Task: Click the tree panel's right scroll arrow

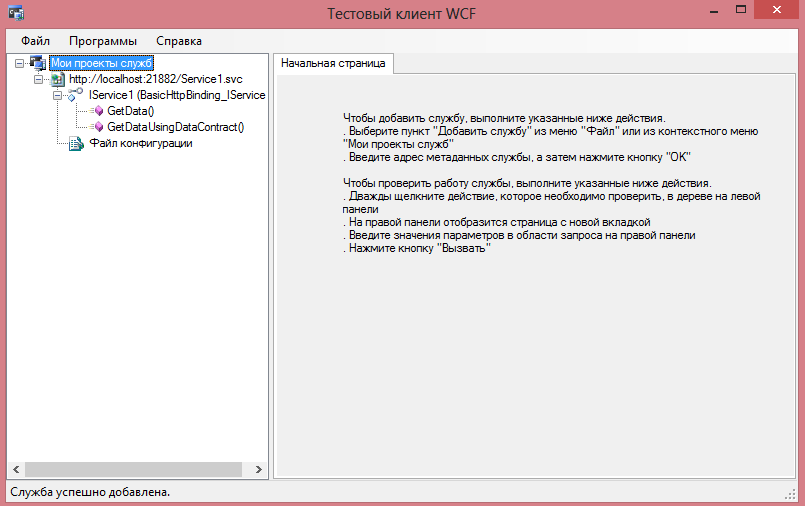Action: pos(259,469)
